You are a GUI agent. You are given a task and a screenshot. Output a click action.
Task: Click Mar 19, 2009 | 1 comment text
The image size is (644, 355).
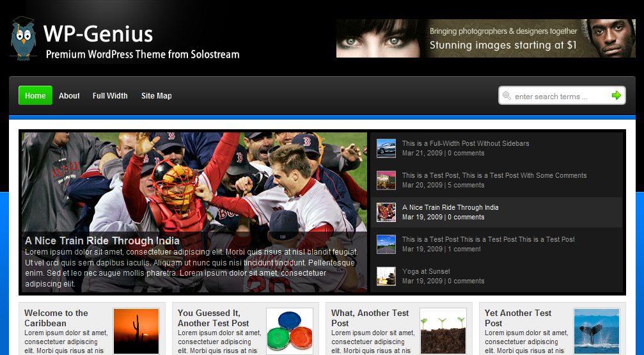(x=441, y=249)
